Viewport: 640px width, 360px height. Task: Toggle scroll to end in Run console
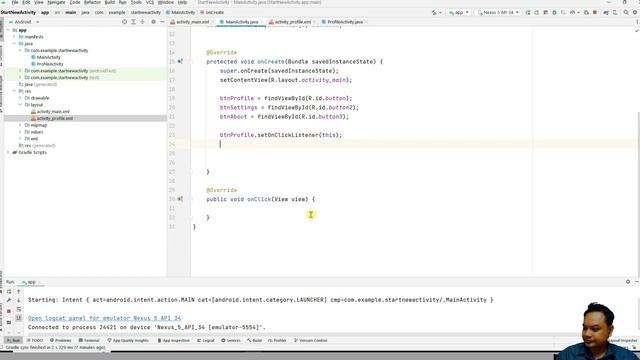tap(19, 318)
